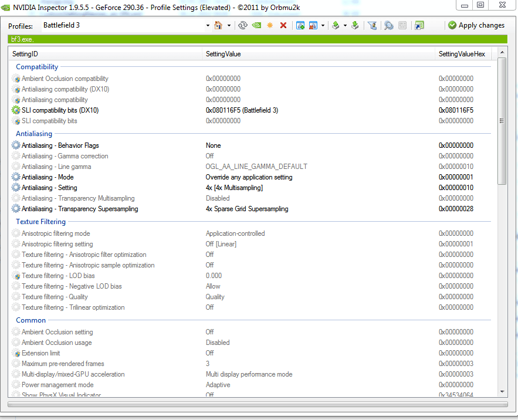Screen dimensions: 518x420
Task: Click the green bf3.exe application bar
Action: 258,39
